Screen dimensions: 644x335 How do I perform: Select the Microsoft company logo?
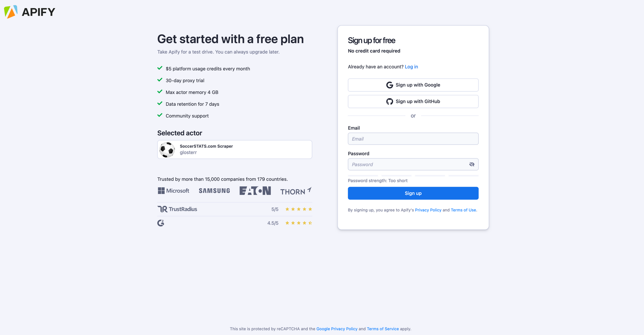pyautogui.click(x=173, y=191)
